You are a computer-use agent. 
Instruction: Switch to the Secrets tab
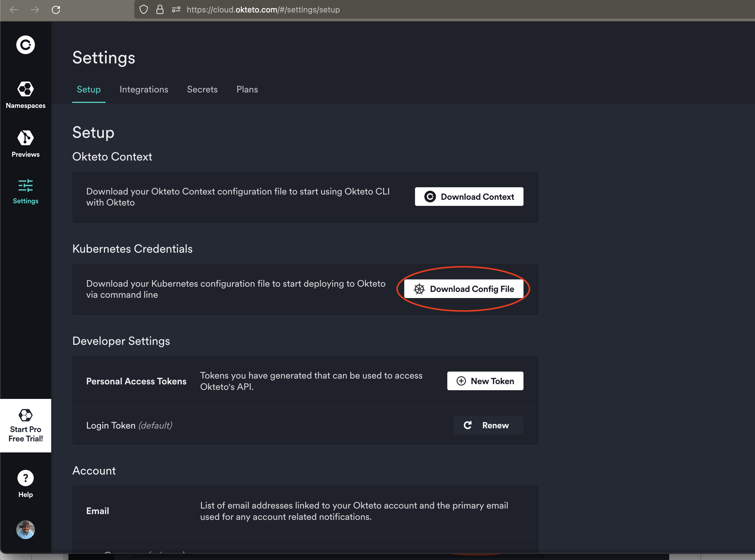tap(202, 90)
